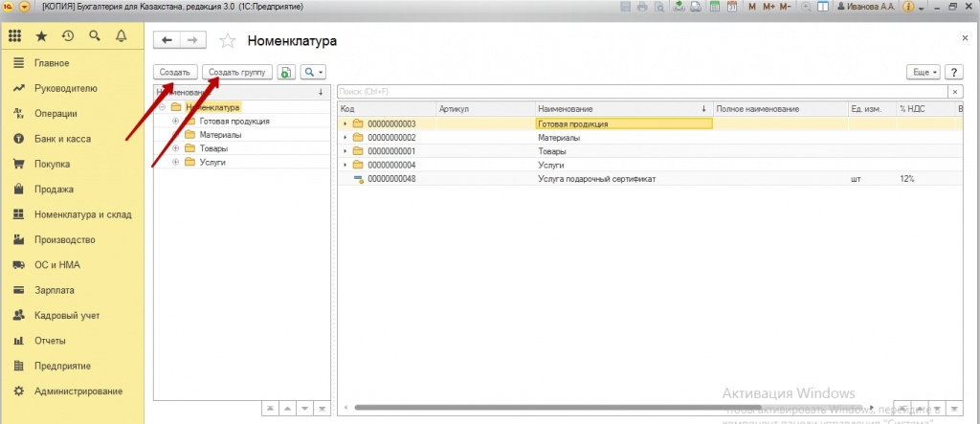
Task: Open the ОС и НМА section
Action: [x=56, y=265]
